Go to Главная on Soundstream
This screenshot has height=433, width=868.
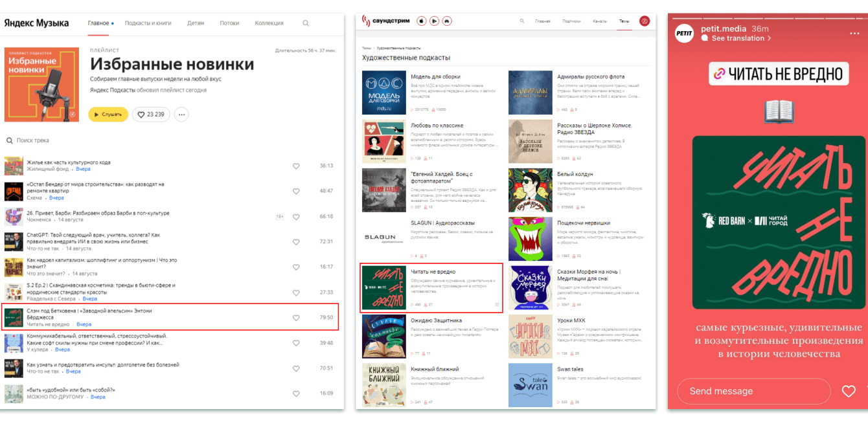[x=543, y=21]
